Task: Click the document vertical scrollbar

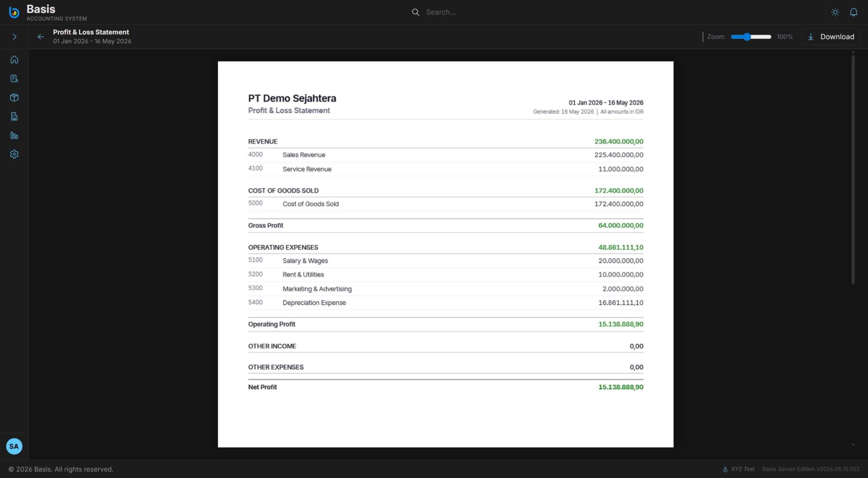Action: [853, 169]
